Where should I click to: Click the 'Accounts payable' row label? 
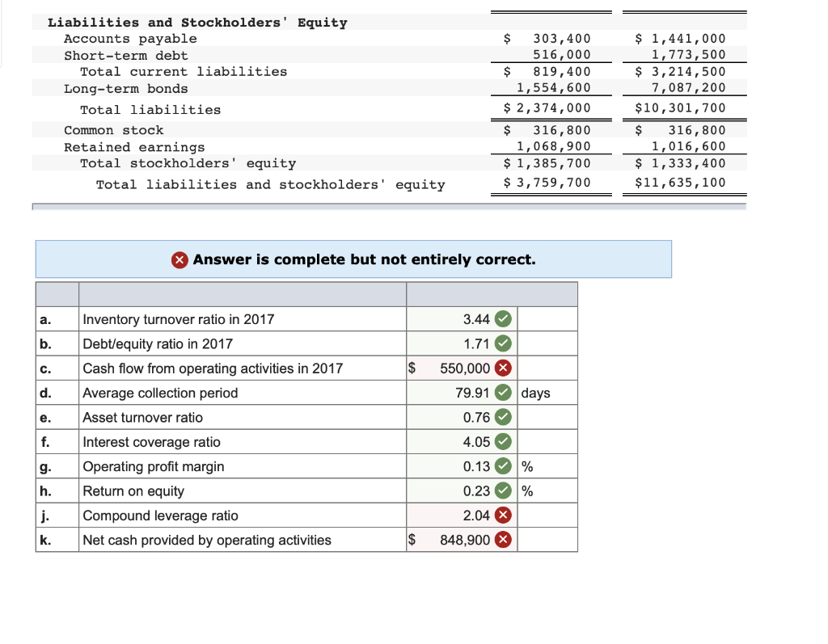pyautogui.click(x=130, y=39)
